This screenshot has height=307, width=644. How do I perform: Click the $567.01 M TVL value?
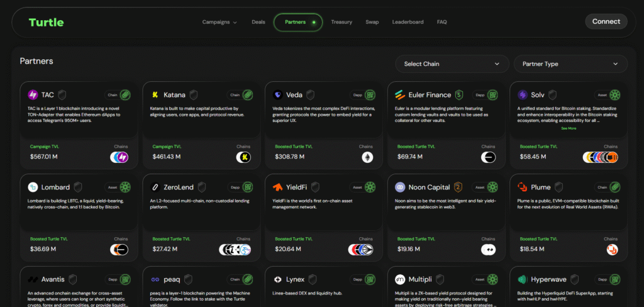pyautogui.click(x=44, y=157)
